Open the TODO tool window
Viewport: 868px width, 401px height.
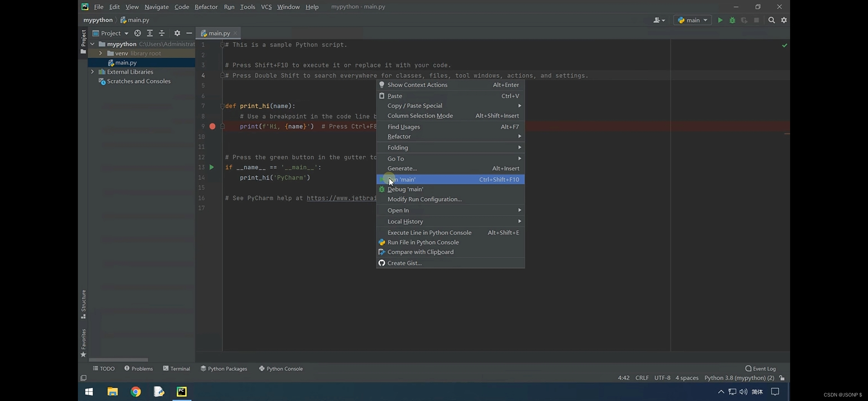coord(103,368)
